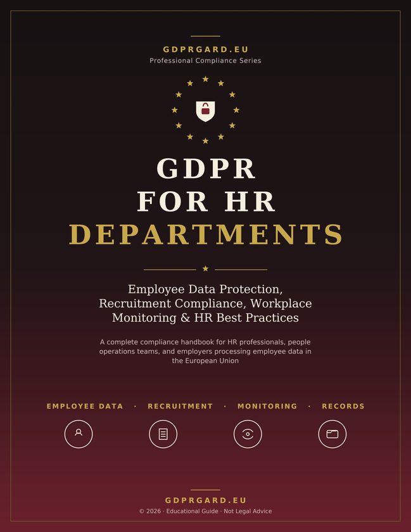The width and height of the screenshot is (411, 532).
Task: Click the EMPLOYEE DATA label
Action: [x=85, y=406]
